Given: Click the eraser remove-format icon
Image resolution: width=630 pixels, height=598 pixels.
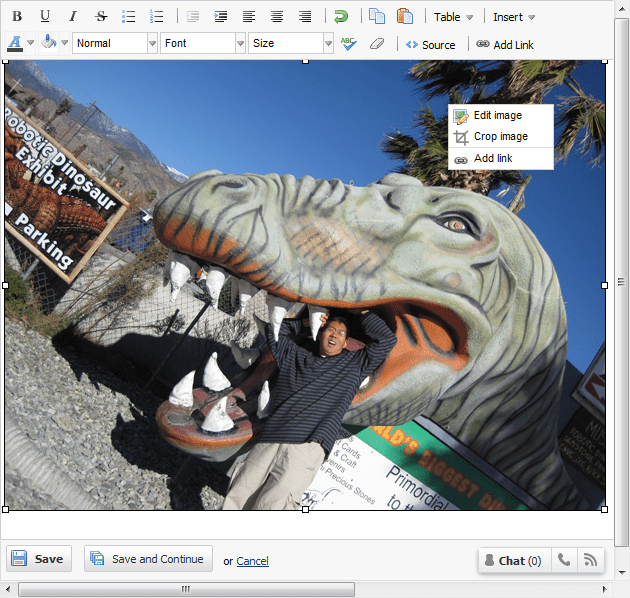Looking at the screenshot, I should click(376, 44).
